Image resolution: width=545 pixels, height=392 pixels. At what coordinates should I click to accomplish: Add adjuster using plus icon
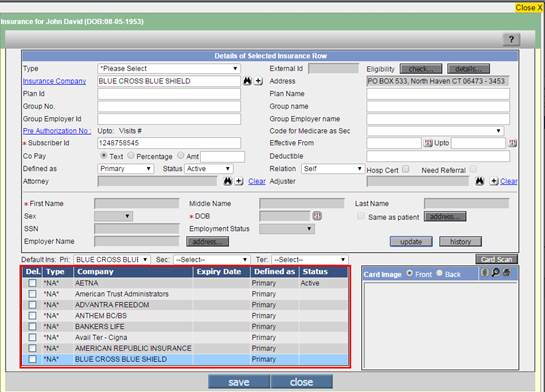click(494, 181)
